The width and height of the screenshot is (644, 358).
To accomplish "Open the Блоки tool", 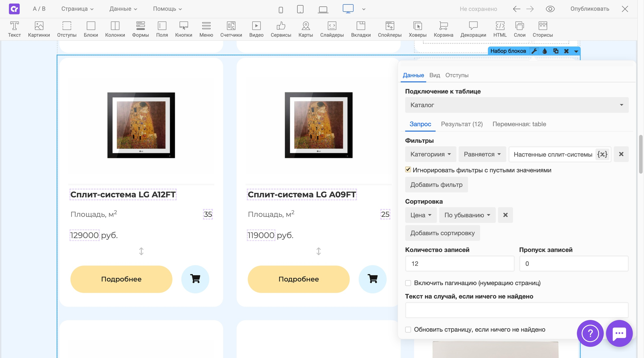I will 91,29.
